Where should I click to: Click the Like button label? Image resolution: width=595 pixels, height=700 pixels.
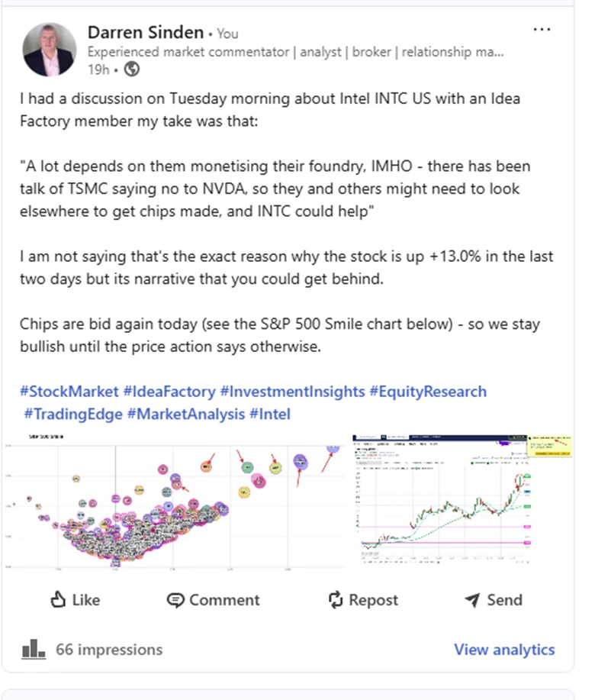click(x=85, y=601)
